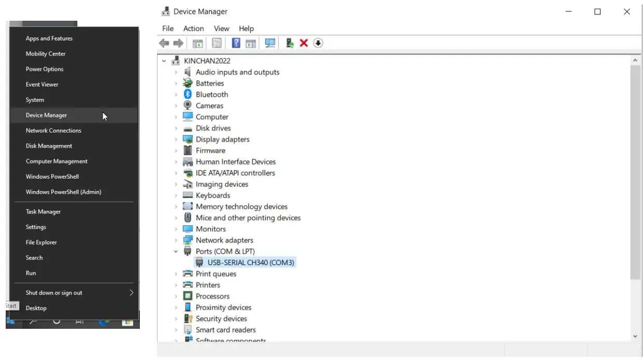Open the File menu

tap(168, 28)
